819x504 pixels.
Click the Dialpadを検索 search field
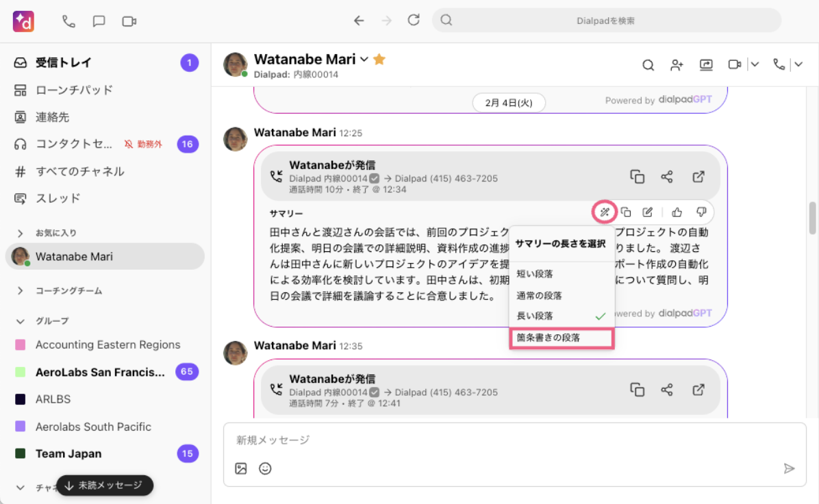tap(607, 21)
